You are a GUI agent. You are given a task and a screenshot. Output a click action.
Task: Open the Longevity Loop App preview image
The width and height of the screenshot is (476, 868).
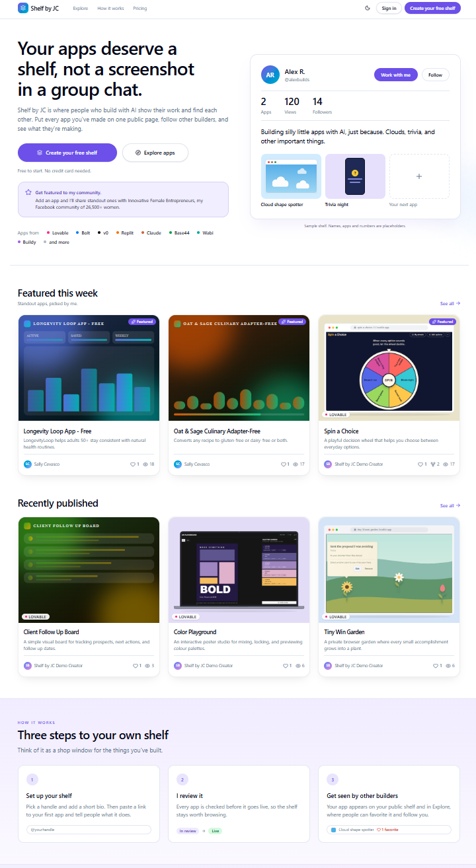coord(89,368)
